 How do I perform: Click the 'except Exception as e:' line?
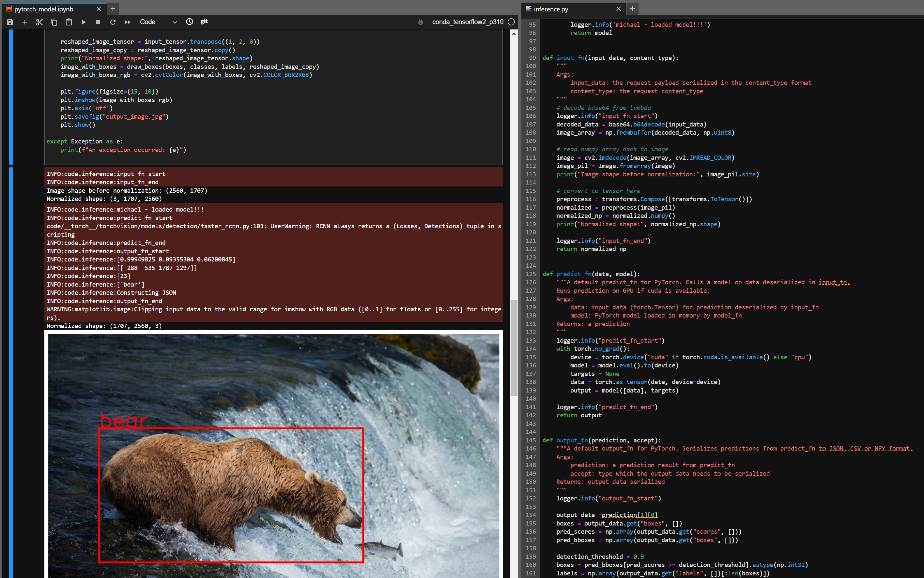85,141
